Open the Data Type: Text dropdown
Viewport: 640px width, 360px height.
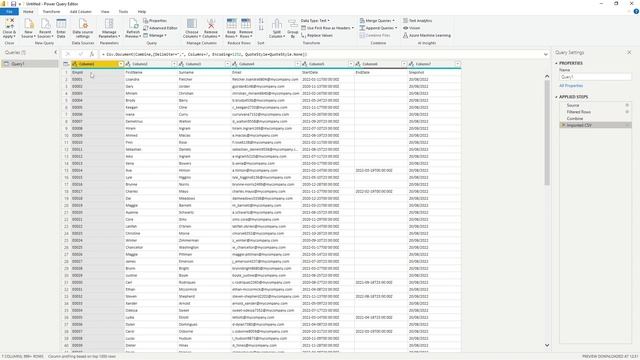[x=315, y=20]
